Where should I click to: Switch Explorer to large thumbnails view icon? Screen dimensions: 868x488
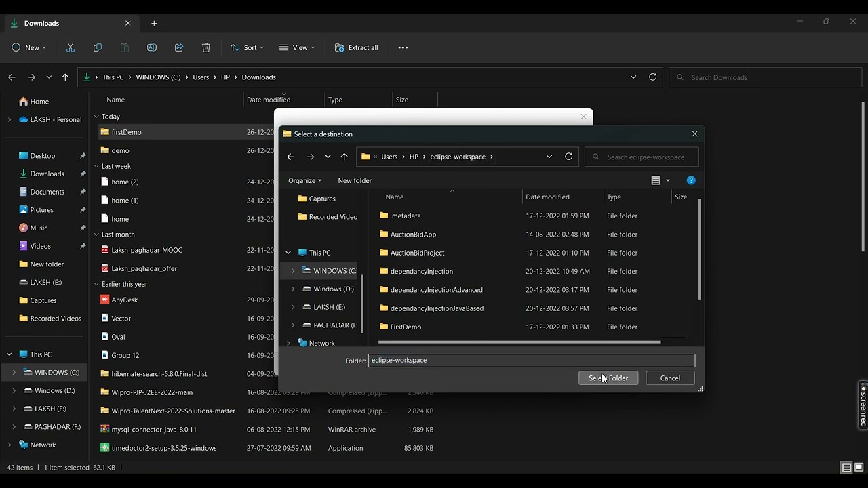pos(859,468)
